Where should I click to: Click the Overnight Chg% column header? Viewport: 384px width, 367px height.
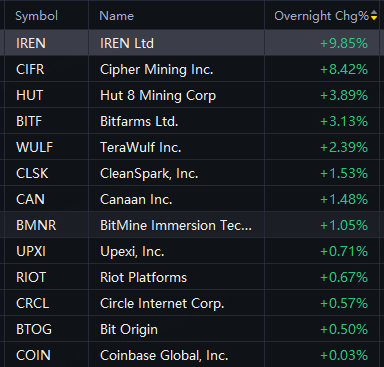click(321, 16)
